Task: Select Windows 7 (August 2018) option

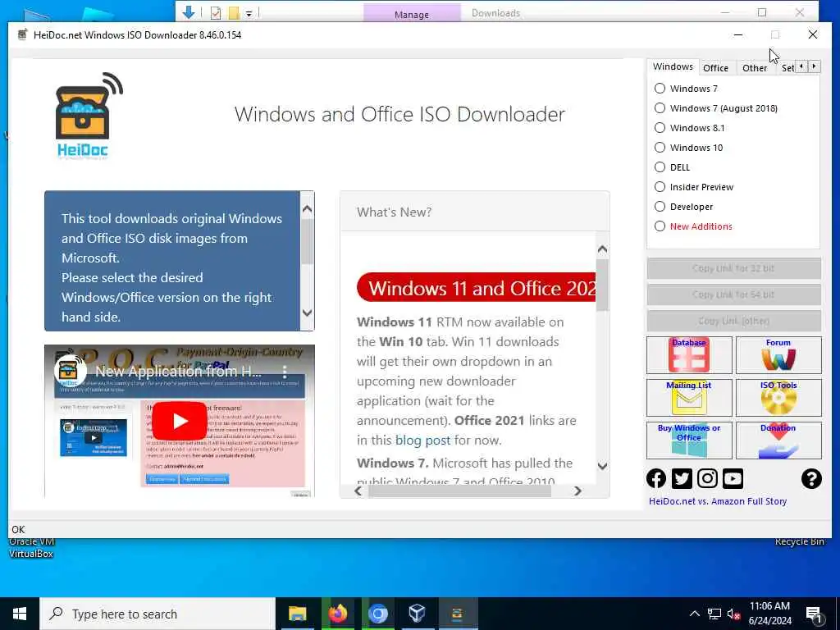Action: (660, 108)
